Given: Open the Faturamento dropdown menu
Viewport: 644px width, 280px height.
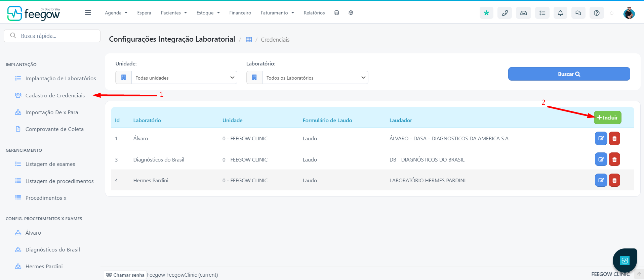Looking at the screenshot, I should 277,13.
